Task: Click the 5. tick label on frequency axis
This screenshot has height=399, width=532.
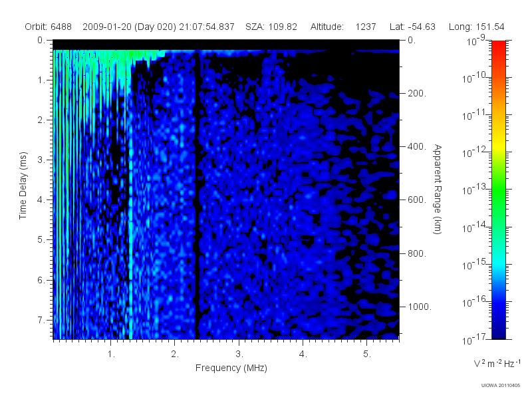Action: [367, 354]
